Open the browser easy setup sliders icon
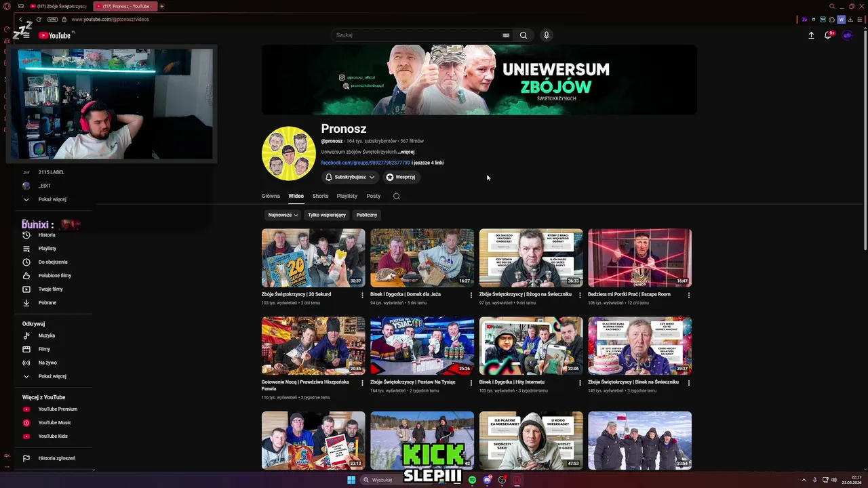The image size is (868, 488). click(861, 20)
